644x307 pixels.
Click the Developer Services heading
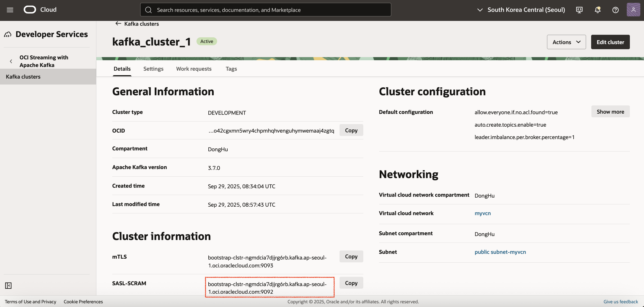[52, 34]
